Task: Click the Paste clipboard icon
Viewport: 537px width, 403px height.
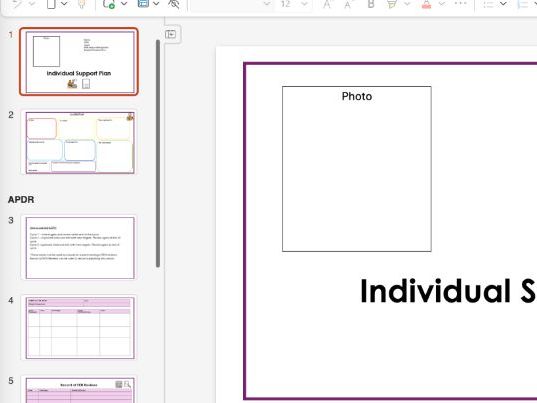Action: click(x=51, y=4)
